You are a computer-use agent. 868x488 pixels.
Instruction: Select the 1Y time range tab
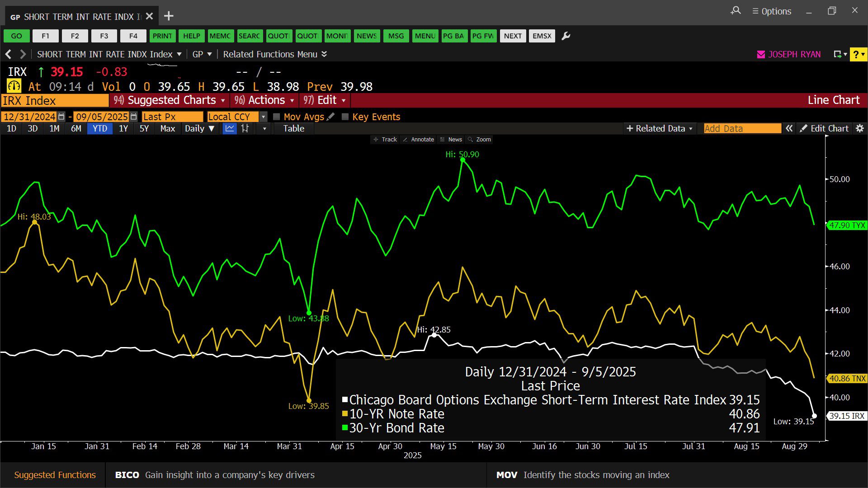(x=123, y=128)
